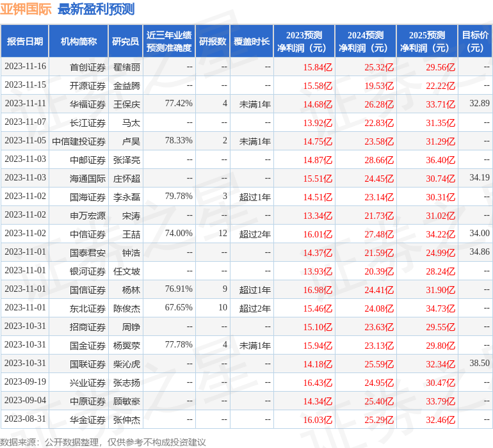
Task: Select the 报告日期 column header
Action: tap(24, 41)
